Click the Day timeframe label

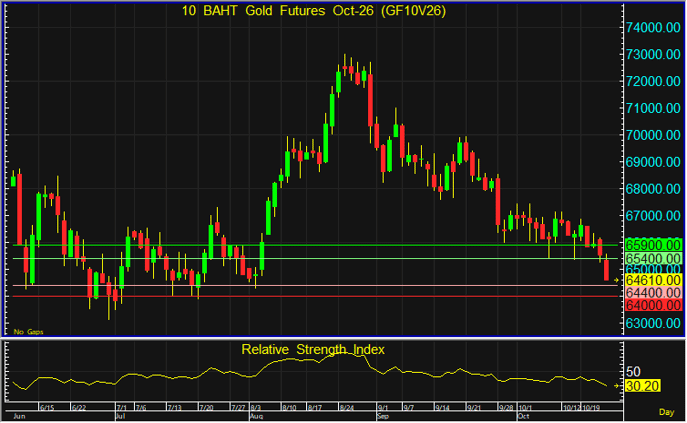click(x=666, y=412)
